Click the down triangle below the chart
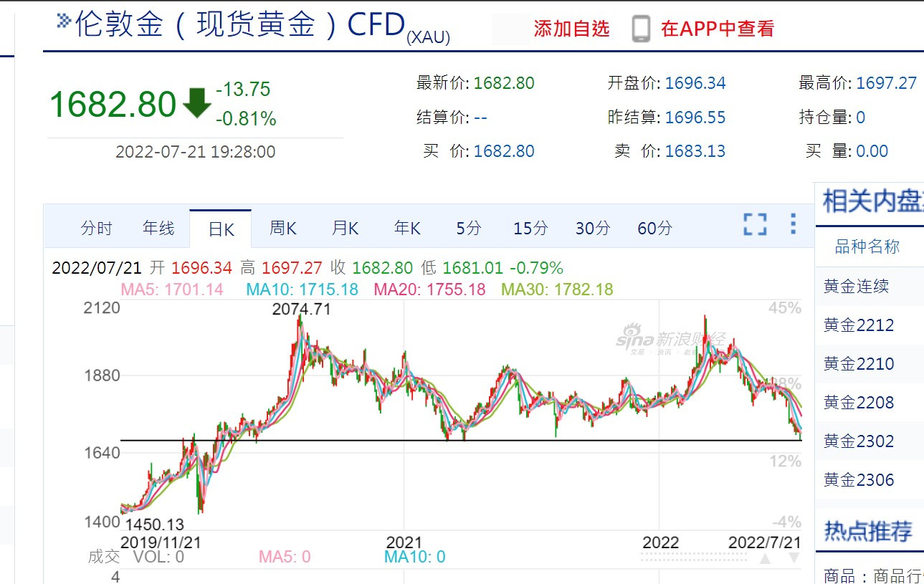Screen dimensions: 924x584 pyautogui.click(x=794, y=558)
